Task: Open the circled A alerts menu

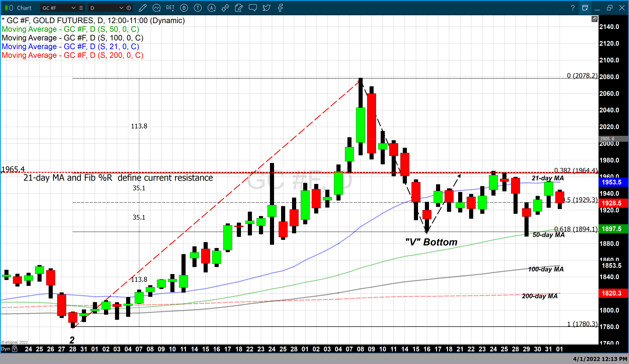Action: pyautogui.click(x=212, y=8)
